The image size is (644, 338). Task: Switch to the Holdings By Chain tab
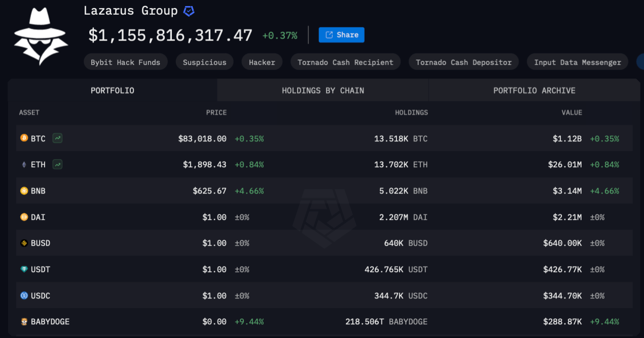click(x=323, y=91)
